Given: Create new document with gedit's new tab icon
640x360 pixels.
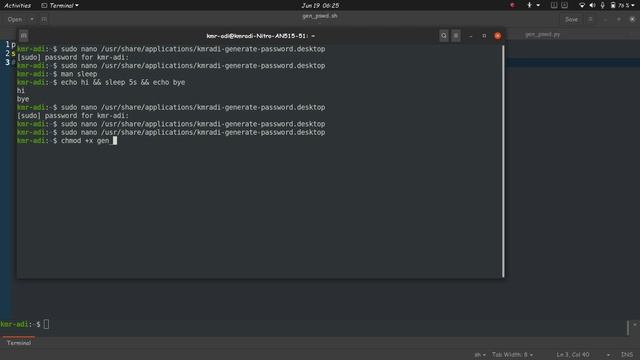Looking at the screenshot, I should click(44, 19).
